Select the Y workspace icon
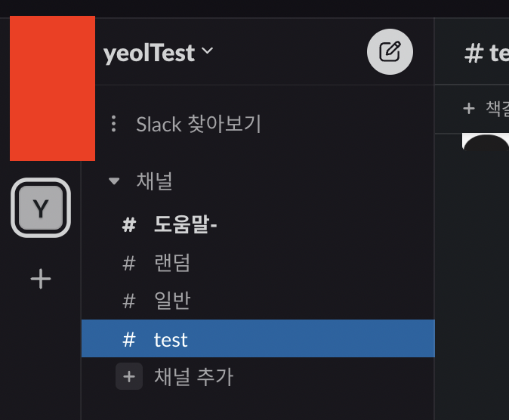 point(41,208)
